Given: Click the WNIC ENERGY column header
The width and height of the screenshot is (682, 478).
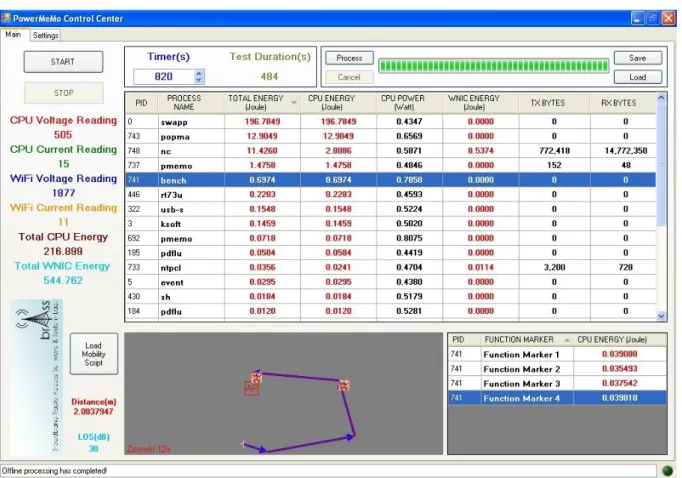Looking at the screenshot, I should (x=480, y=103).
